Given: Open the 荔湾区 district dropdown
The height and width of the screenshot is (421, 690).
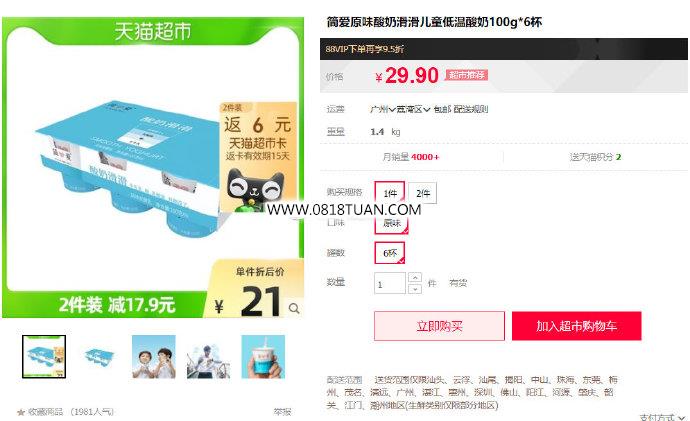Looking at the screenshot, I should pos(413,109).
